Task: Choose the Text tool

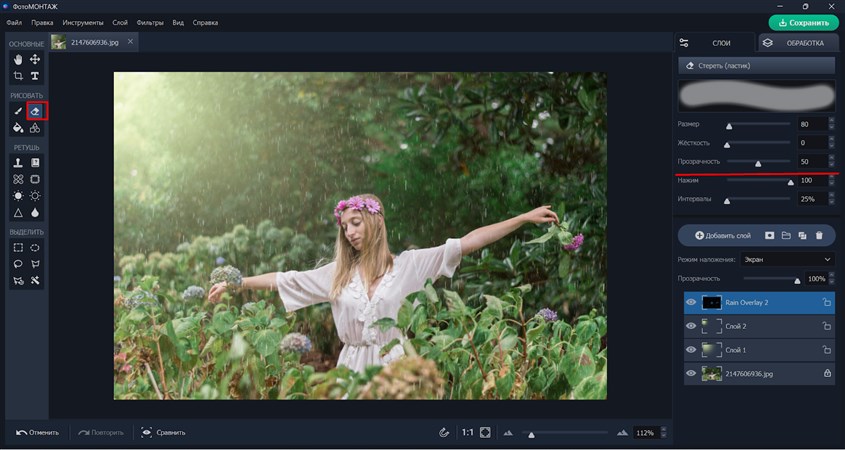Action: (35, 76)
